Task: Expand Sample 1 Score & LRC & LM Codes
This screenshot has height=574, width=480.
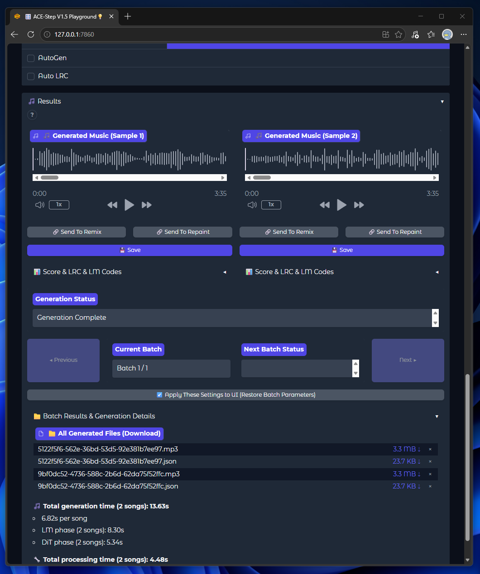Action: [x=225, y=272]
